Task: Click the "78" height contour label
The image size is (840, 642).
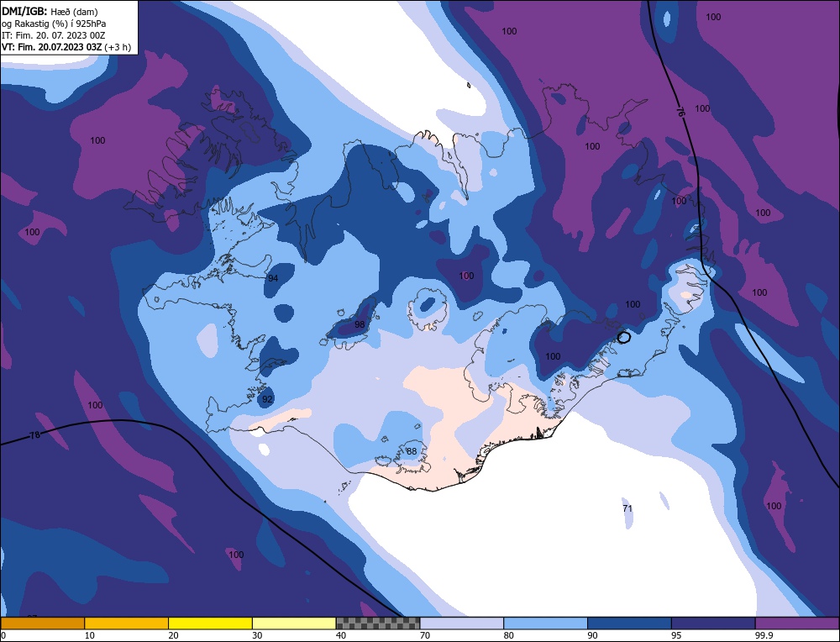Action: pos(34,435)
